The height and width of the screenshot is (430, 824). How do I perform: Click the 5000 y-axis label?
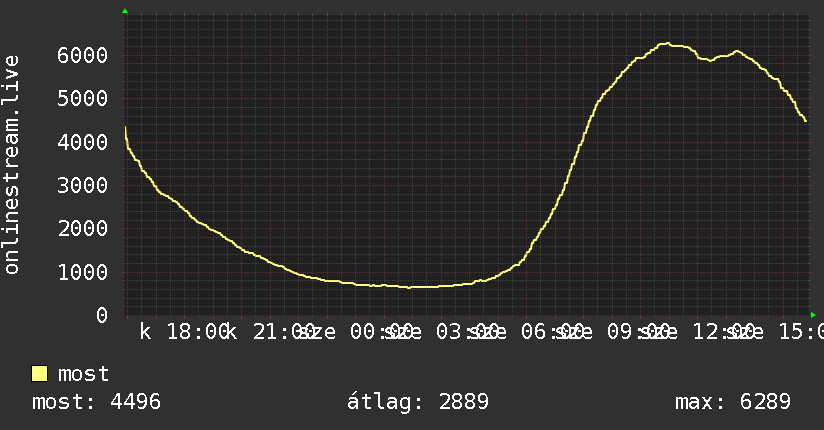tap(83, 98)
